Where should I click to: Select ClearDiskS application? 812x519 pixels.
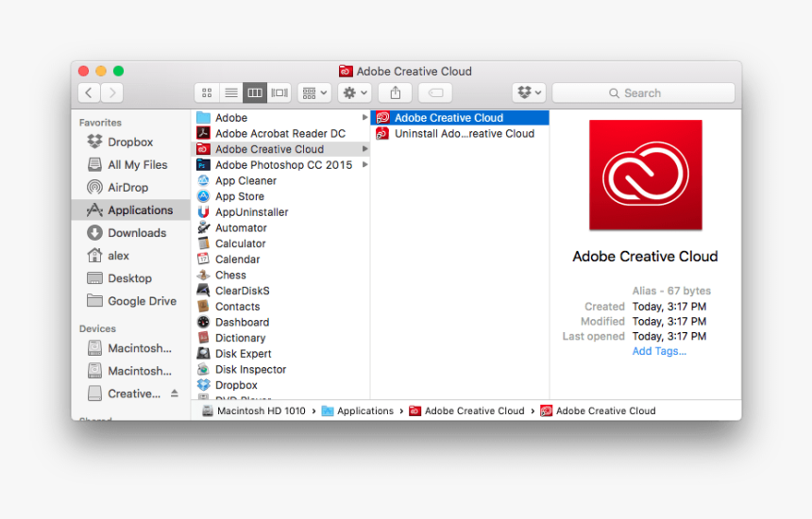279,291
